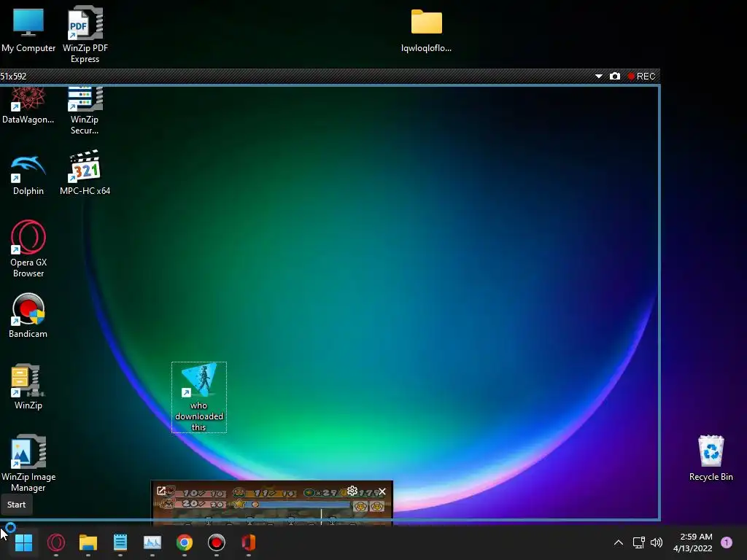Open Microsoft Office from the taskbar

248,542
